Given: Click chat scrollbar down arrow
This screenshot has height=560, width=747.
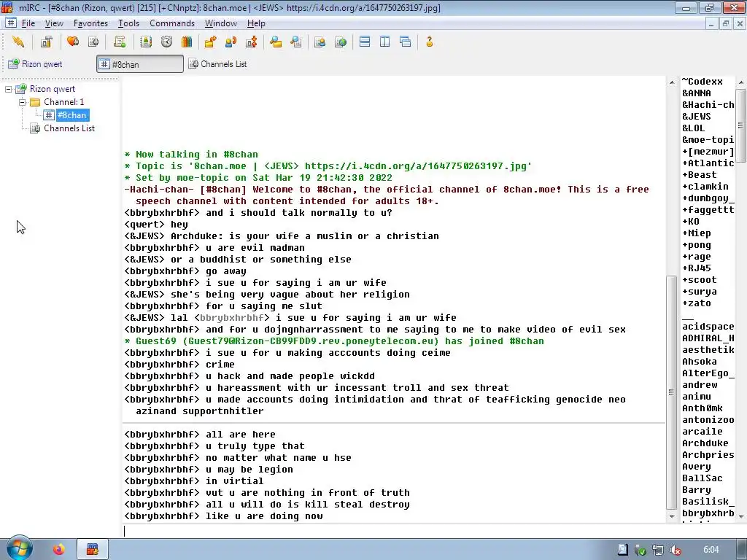Looking at the screenshot, I should click(x=672, y=516).
